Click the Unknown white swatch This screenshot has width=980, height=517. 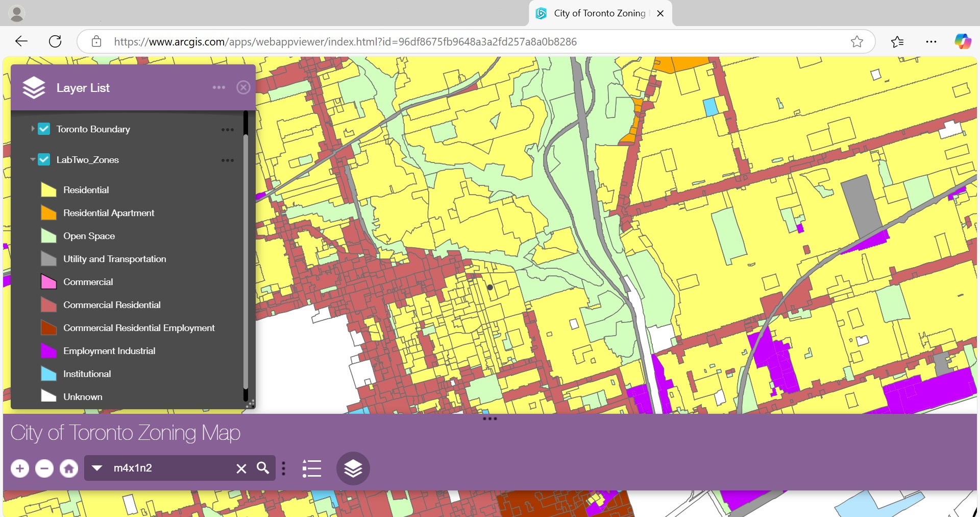pos(48,396)
